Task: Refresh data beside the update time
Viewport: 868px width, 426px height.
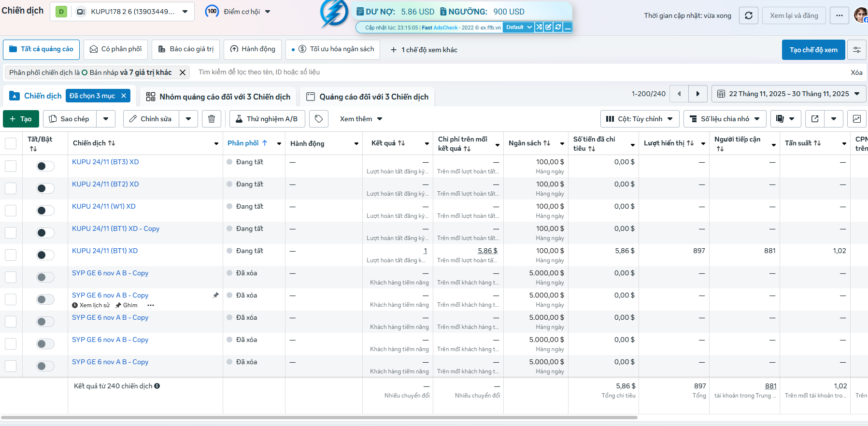Action: [749, 15]
